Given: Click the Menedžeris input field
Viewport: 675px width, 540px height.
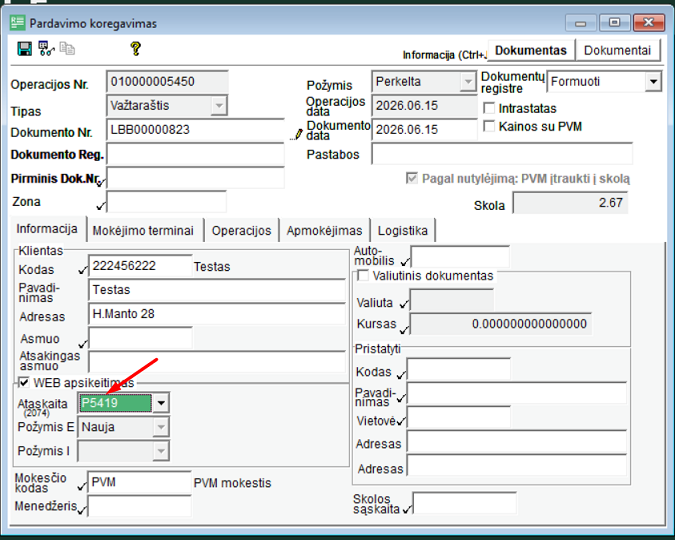Looking at the screenshot, I should point(139,506).
